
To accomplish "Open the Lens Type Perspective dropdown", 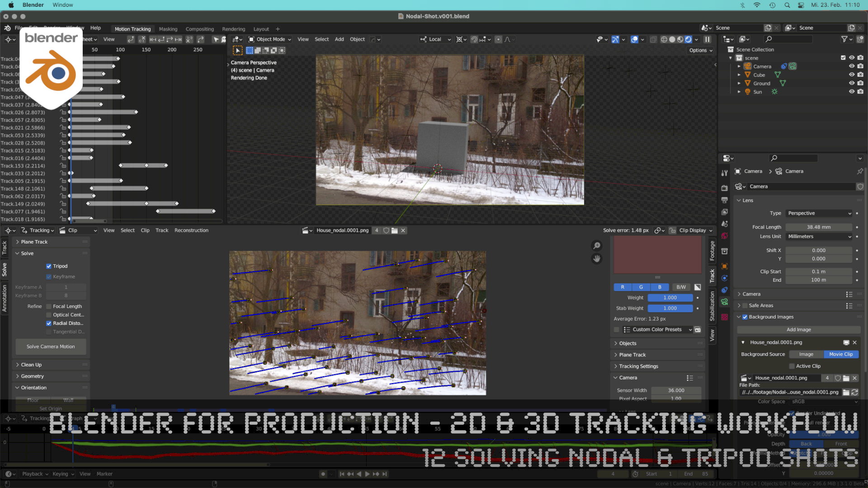I will [819, 213].
